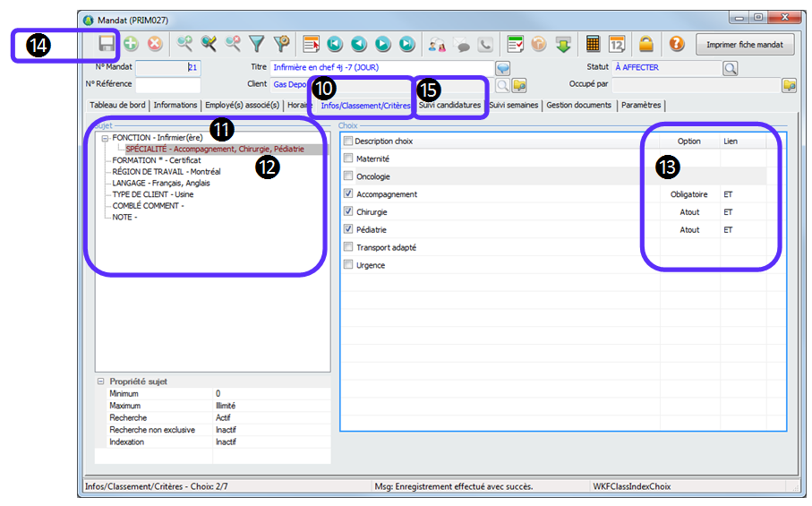Click the magnifier icon beside Statut field

[731, 68]
